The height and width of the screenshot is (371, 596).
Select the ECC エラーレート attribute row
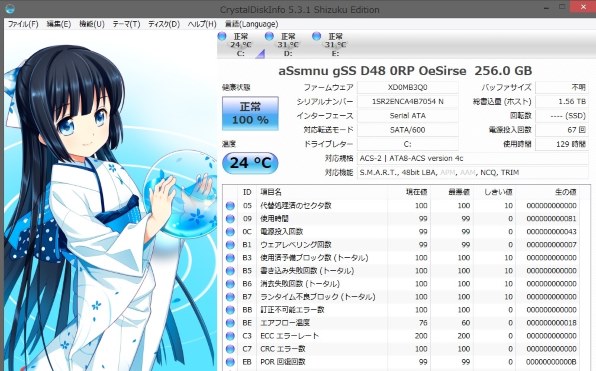tap(405, 336)
